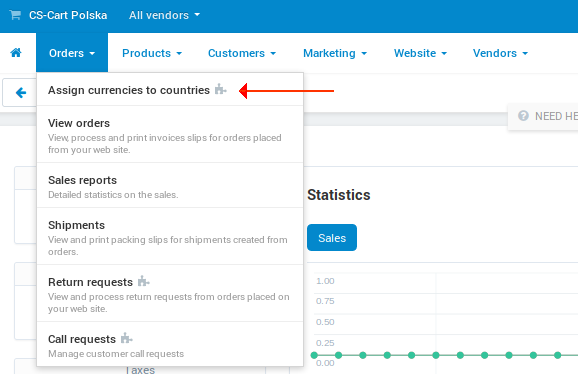Click the Sales button under Statistics

click(332, 238)
